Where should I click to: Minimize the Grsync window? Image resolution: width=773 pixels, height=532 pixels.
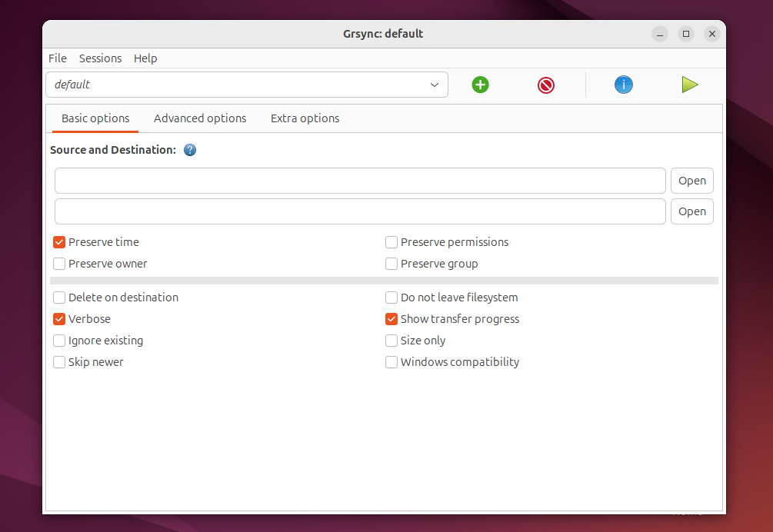(660, 34)
